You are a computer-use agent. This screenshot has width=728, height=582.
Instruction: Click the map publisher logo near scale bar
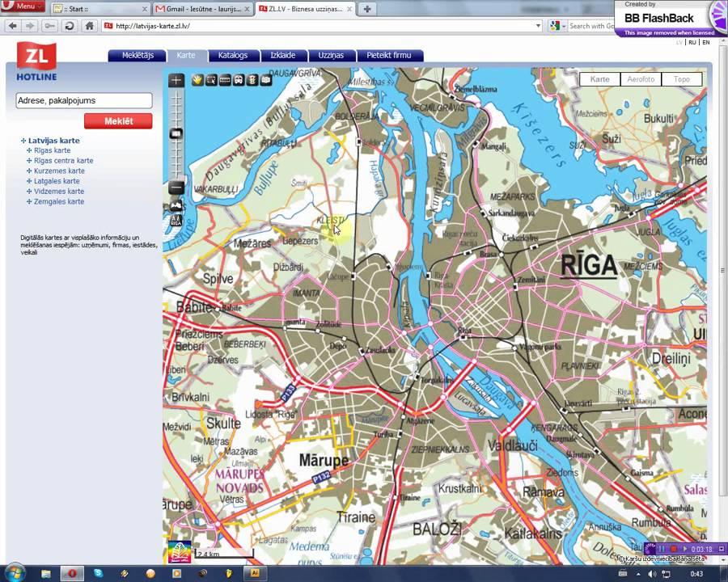(x=180, y=551)
